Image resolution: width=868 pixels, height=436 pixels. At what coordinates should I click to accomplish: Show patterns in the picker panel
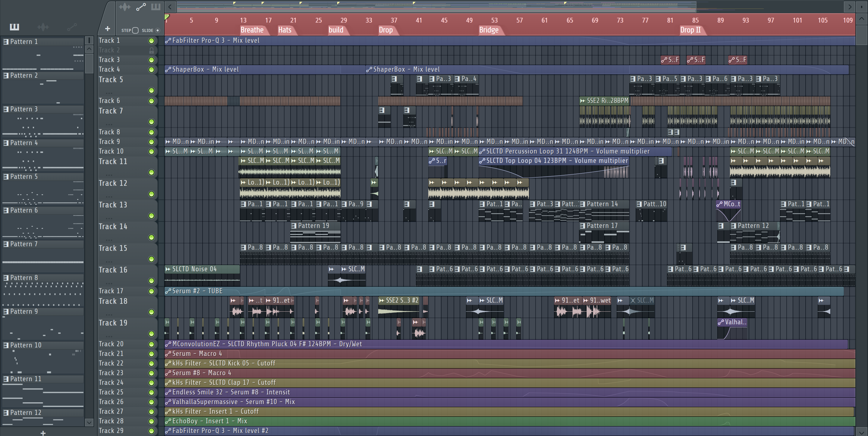click(14, 27)
